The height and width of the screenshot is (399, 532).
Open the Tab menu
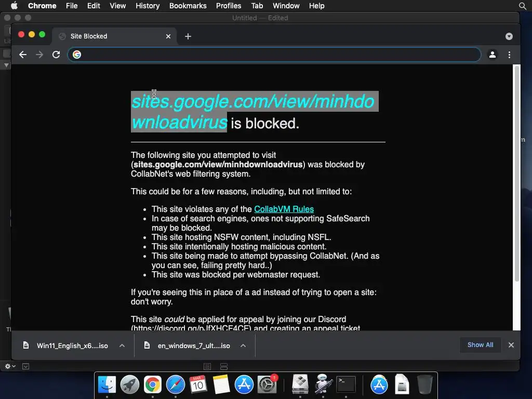[257, 6]
